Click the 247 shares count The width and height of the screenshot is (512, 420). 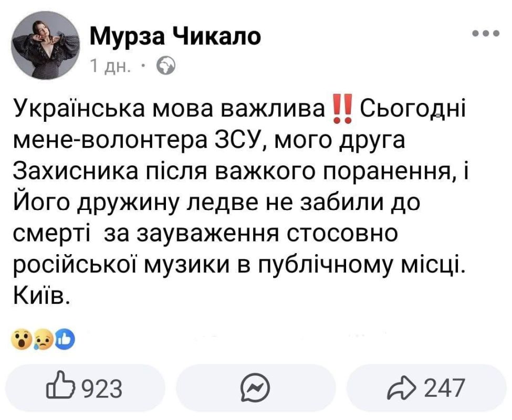tap(444, 387)
